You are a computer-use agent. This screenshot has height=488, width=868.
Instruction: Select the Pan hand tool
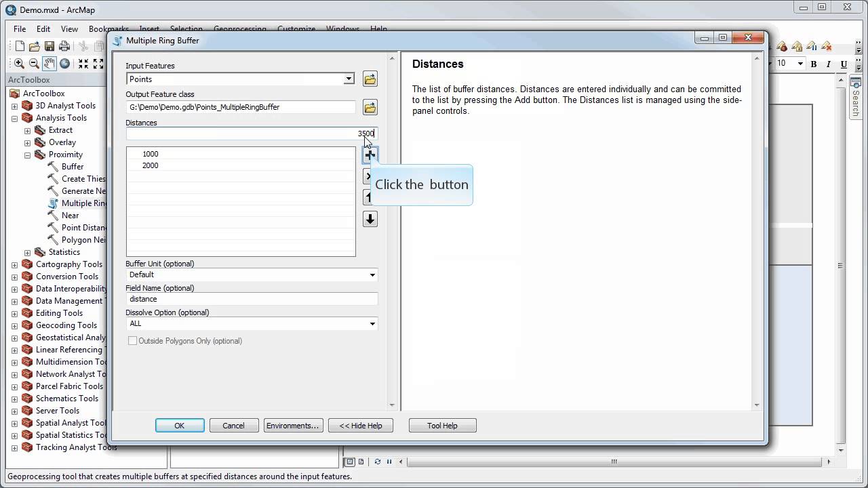(50, 64)
